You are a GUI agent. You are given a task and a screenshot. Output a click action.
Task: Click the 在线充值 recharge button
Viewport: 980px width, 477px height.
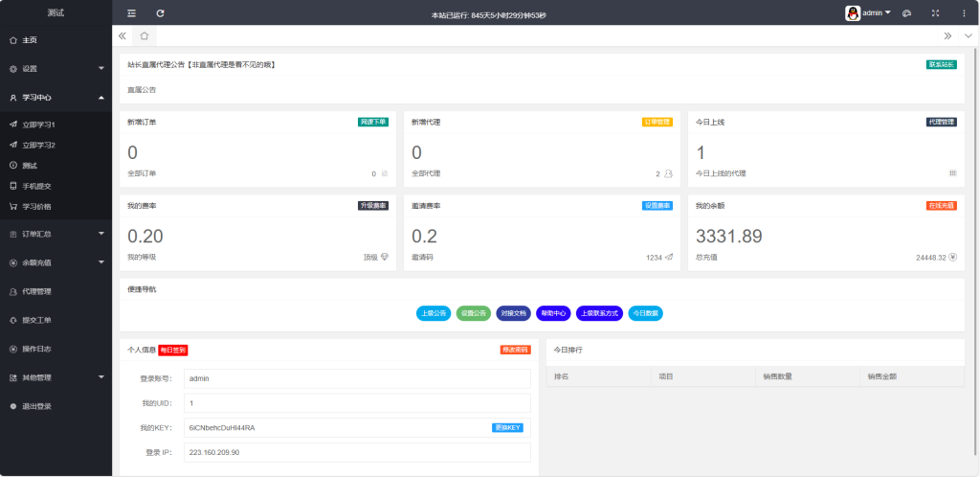941,206
